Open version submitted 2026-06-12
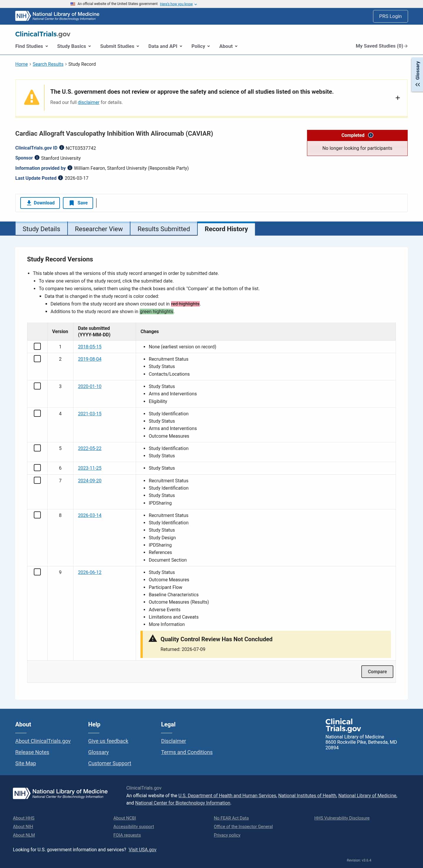423x868 pixels. pos(90,572)
